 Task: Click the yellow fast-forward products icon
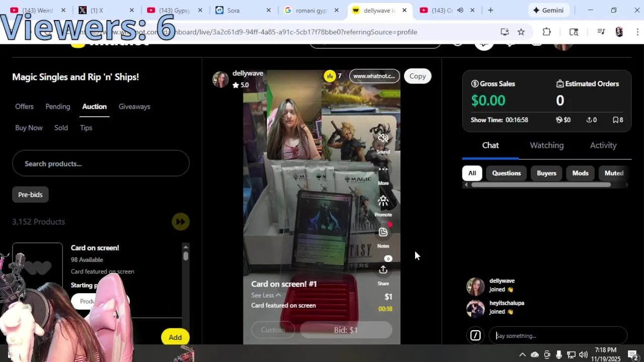click(x=181, y=222)
